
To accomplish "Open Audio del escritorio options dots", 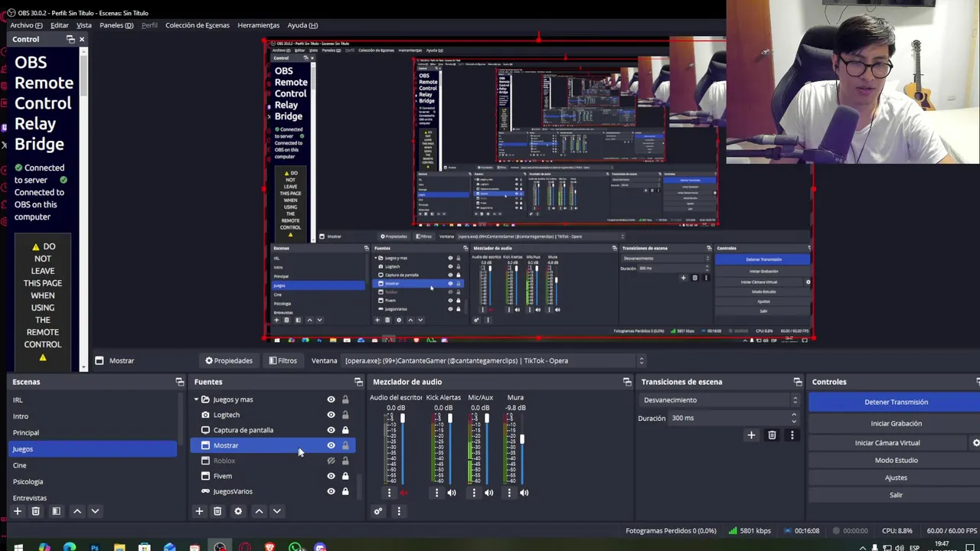I will tap(389, 493).
